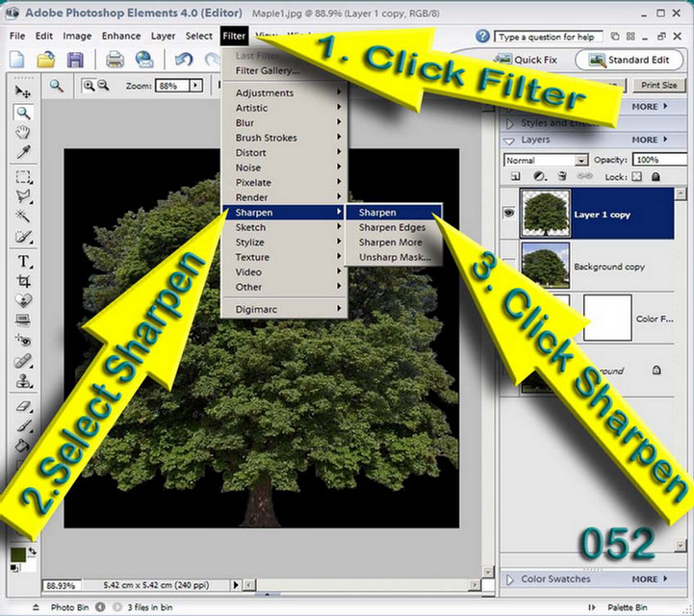Screen dimensions: 694x616
Task: Select the Brush tool
Action: (x=23, y=425)
